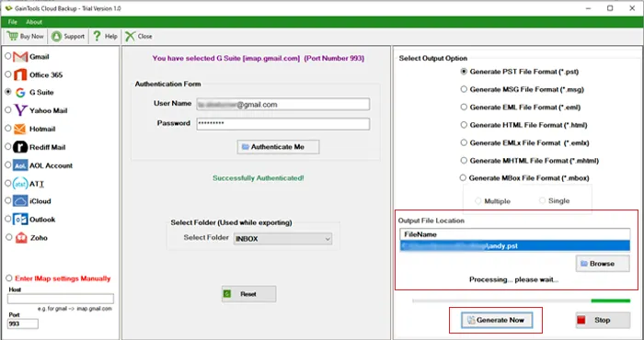The image size is (644, 340).
Task: Select Enter IMap settings Manually radio
Action: [x=8, y=278]
